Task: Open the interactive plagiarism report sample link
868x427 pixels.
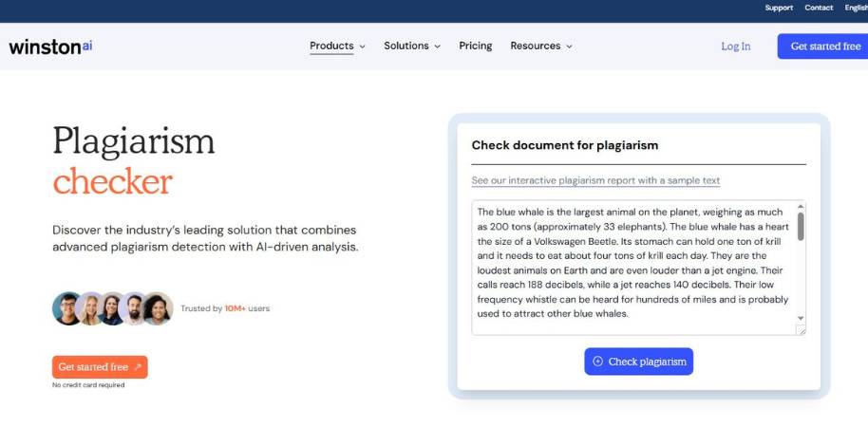Action: (595, 180)
